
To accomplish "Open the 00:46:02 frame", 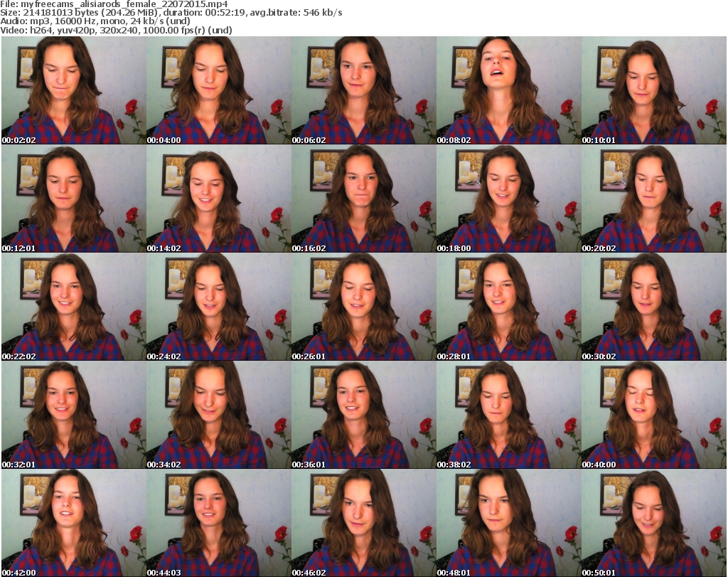I will pyautogui.click(x=364, y=523).
